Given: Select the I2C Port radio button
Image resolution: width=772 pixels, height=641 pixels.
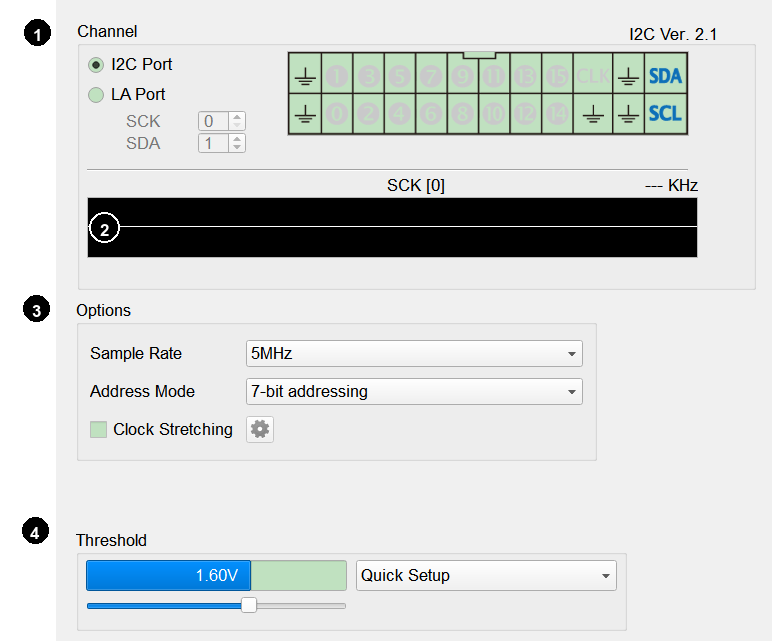Looking at the screenshot, I should 96,65.
